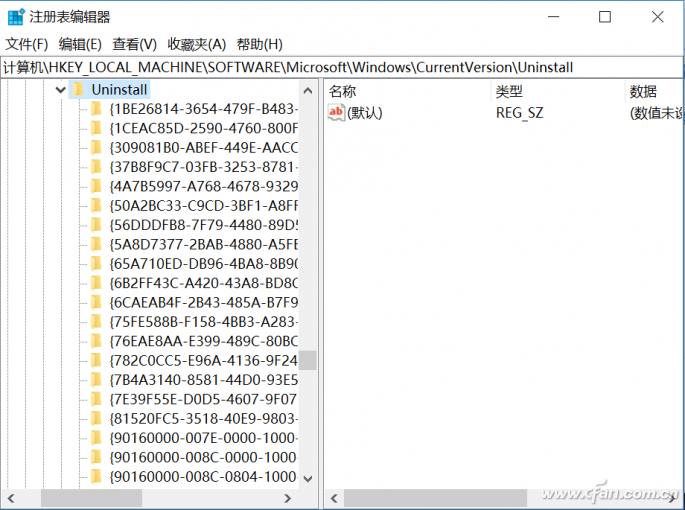
Task: Click values pane scroll left arrow
Action: coord(334,498)
